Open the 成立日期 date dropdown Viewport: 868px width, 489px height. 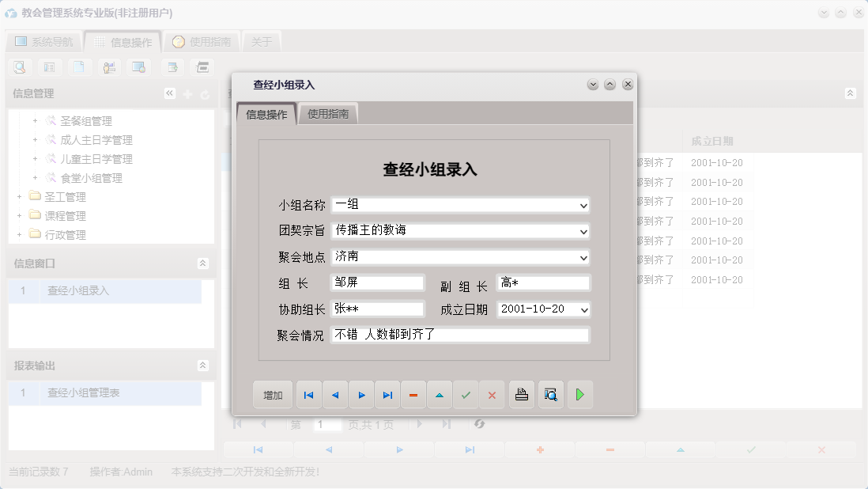[x=583, y=309]
